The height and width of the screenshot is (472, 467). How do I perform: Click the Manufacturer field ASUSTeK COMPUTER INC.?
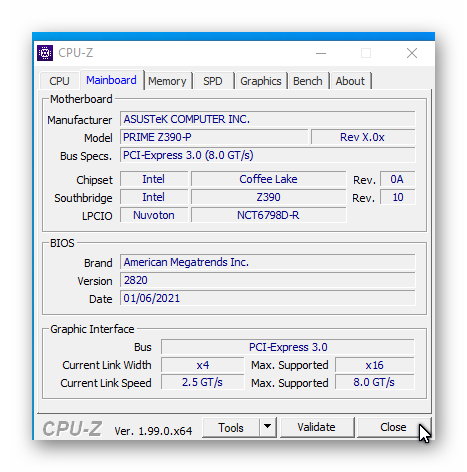[268, 119]
